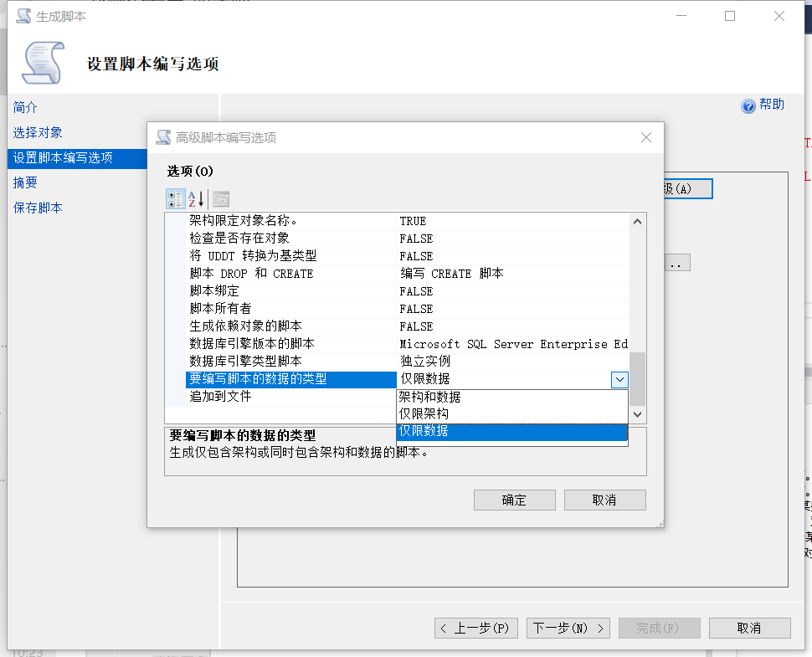This screenshot has width=812, height=657.
Task: Click the blue 帮助 question mark icon
Action: [748, 105]
